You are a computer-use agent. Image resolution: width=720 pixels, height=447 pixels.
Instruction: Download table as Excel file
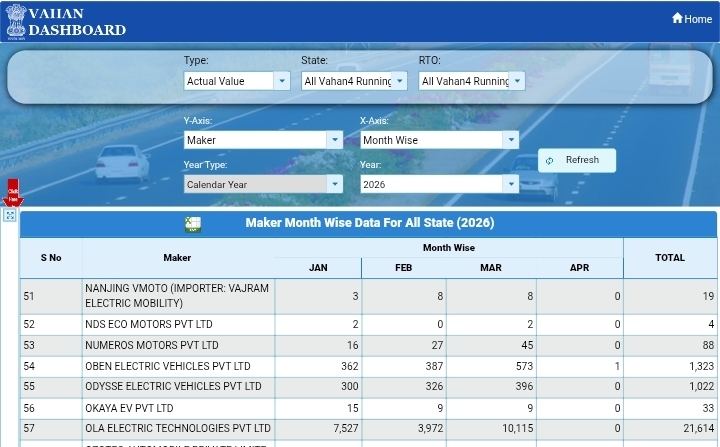(193, 224)
